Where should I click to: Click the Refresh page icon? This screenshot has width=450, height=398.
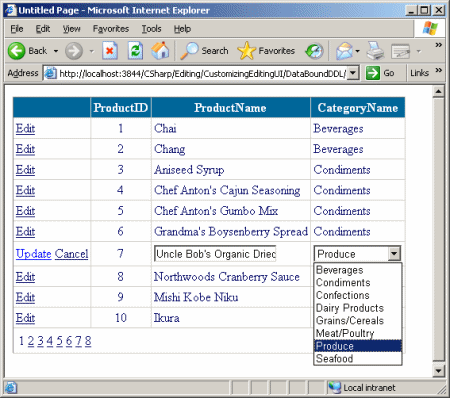pos(135,51)
